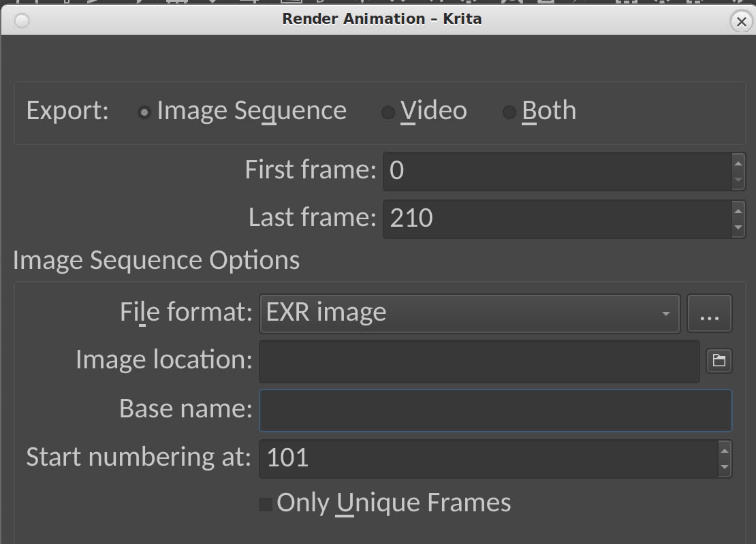Raise Start numbering value with up arrow
The width and height of the screenshot is (756, 544).
[724, 449]
